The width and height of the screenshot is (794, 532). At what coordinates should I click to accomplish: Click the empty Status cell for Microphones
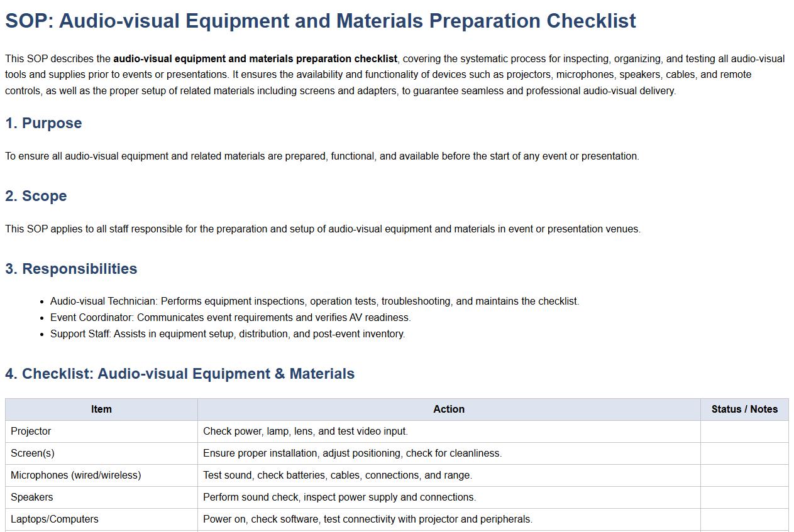[x=744, y=475]
